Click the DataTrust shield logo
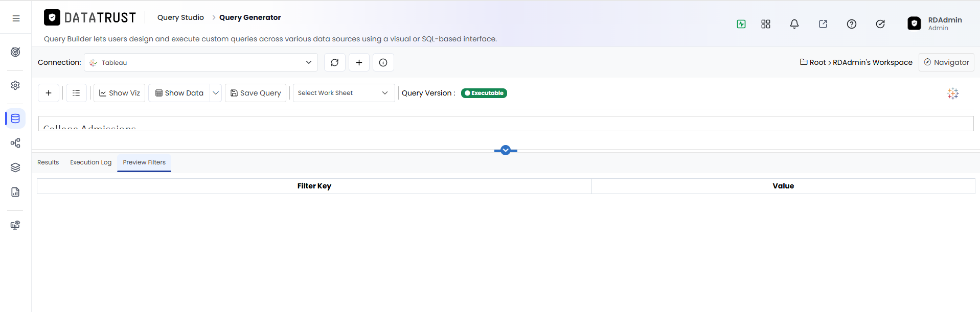 tap(52, 17)
